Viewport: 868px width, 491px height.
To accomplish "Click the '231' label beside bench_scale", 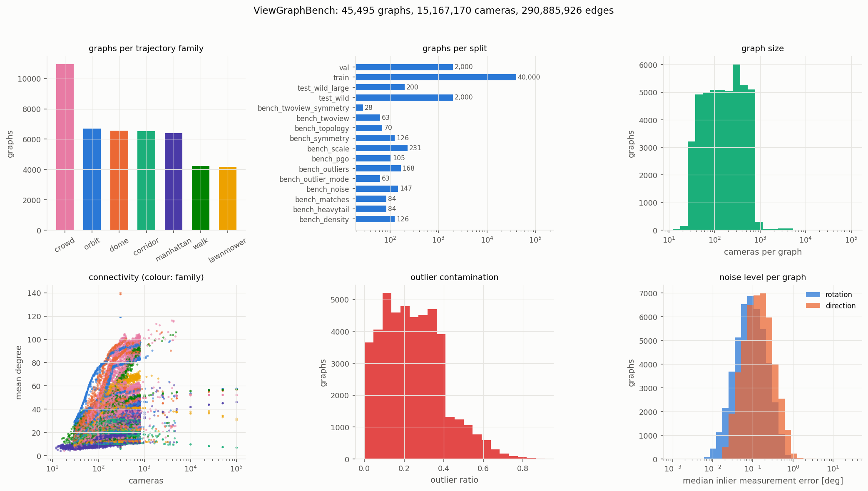I will coord(415,148).
